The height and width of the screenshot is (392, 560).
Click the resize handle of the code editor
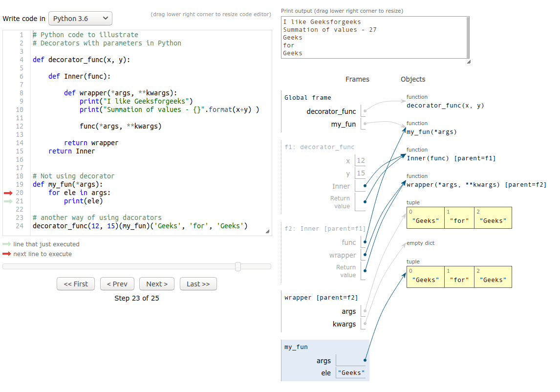tap(268, 230)
